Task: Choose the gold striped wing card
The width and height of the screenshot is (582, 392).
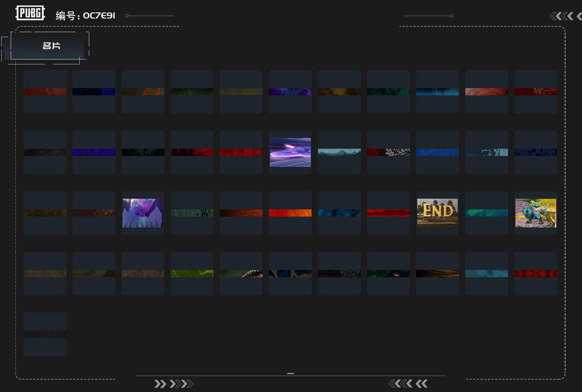Action: coord(94,273)
